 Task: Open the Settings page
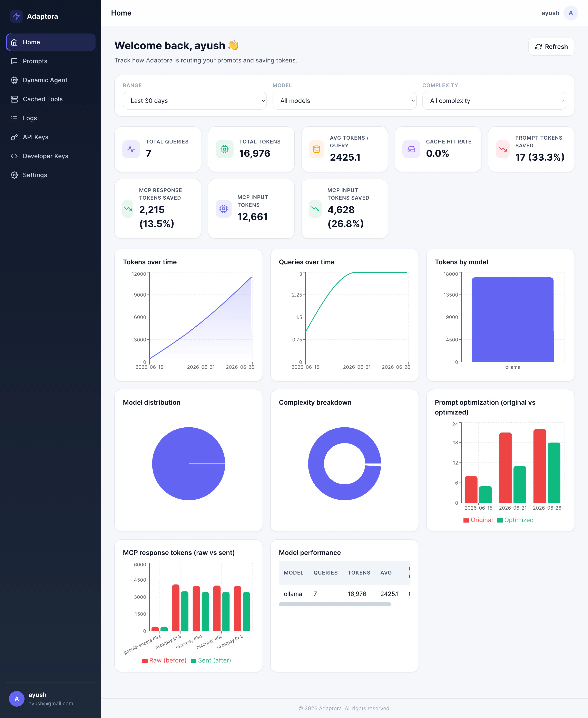[51, 175]
